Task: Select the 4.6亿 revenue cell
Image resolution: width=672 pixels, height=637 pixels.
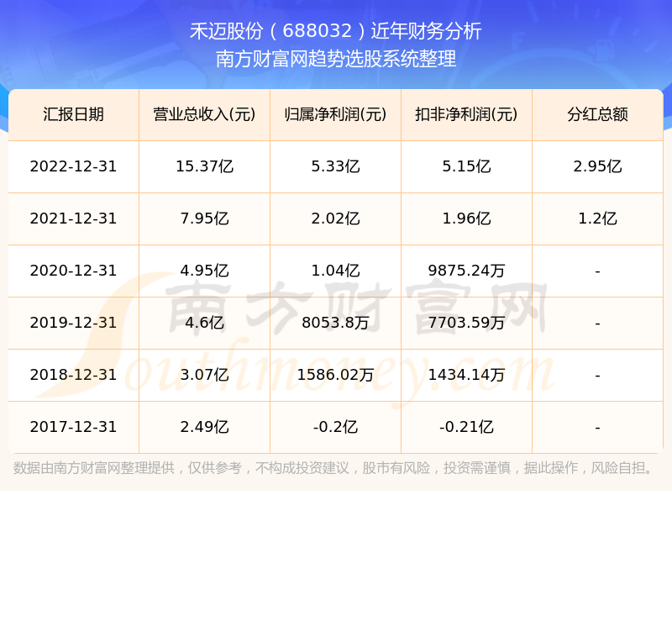Action: point(204,323)
